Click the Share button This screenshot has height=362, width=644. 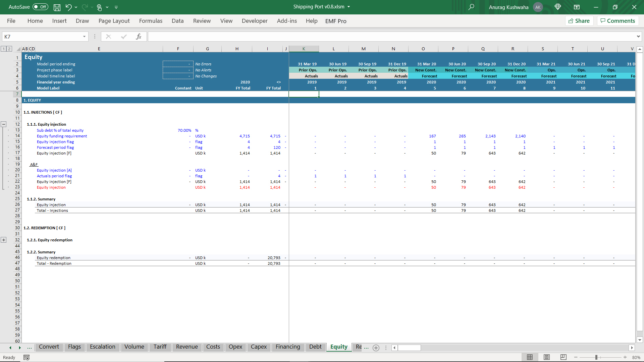[579, 21]
